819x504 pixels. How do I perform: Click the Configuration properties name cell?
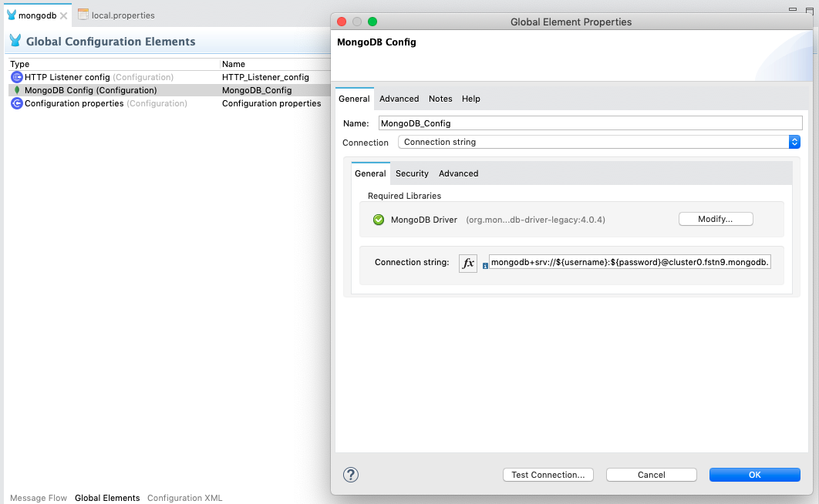point(271,103)
